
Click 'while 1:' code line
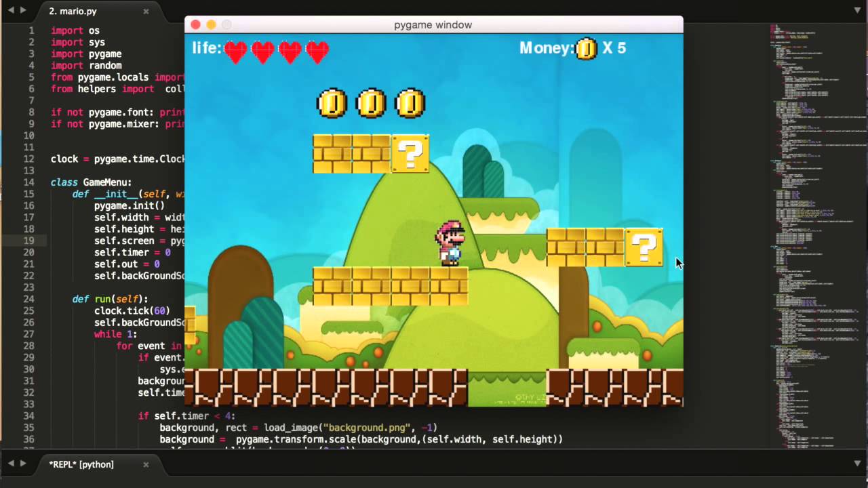[115, 333]
